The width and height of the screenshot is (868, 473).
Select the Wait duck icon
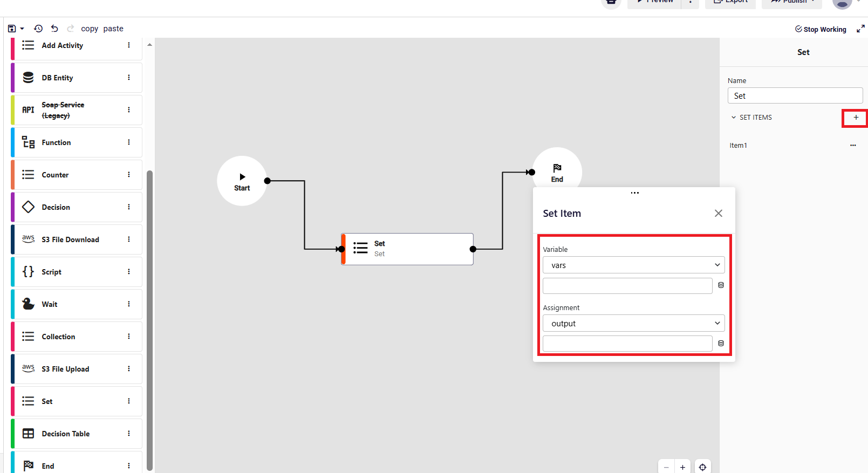(x=28, y=304)
